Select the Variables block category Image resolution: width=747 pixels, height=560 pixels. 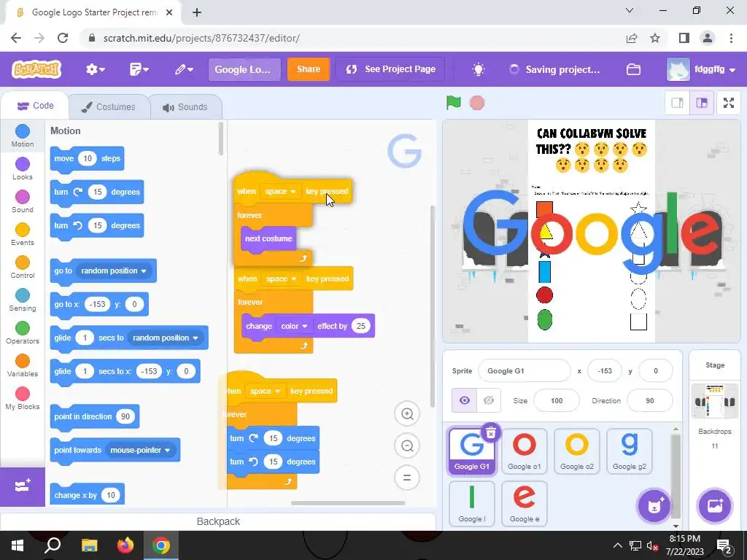tap(23, 366)
